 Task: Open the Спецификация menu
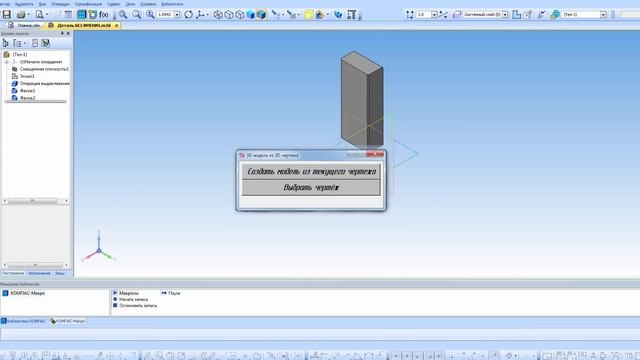(88, 4)
